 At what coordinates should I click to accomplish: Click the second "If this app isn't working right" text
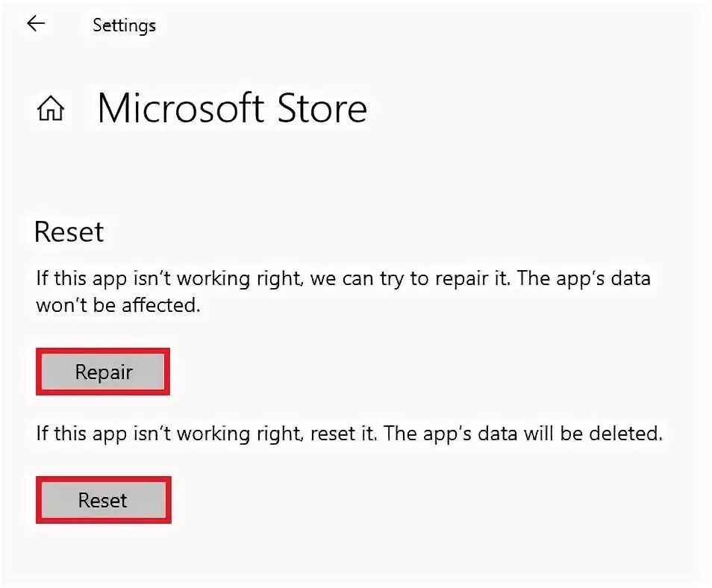(167, 433)
